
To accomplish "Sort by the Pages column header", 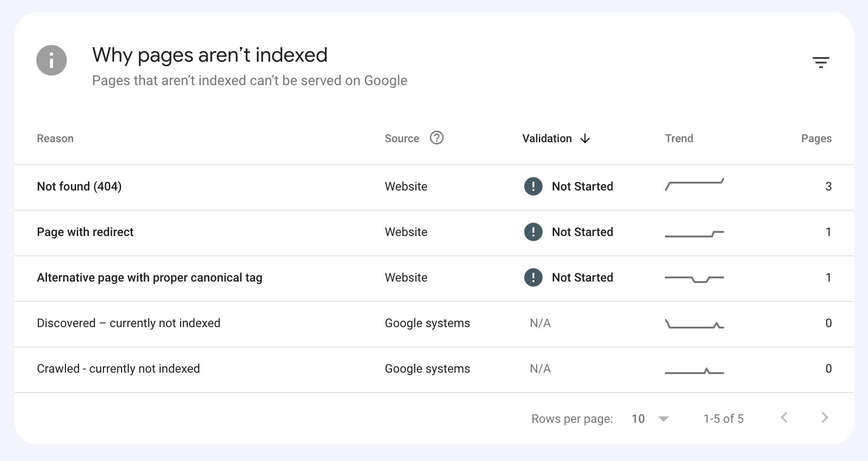I will pyautogui.click(x=816, y=138).
